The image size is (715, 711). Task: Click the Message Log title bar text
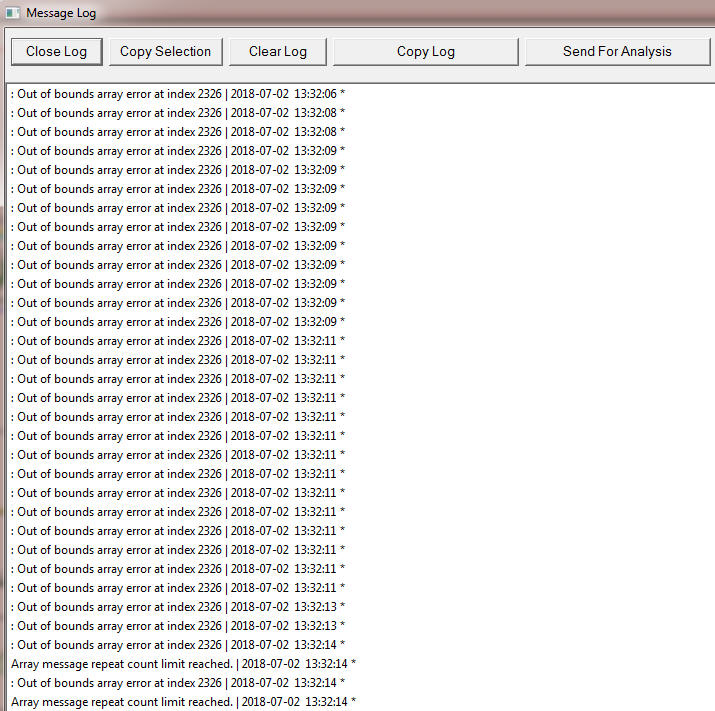pos(61,13)
